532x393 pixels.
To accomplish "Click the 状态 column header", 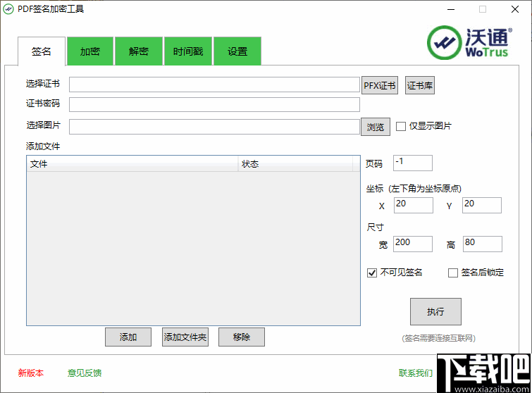I will point(295,164).
